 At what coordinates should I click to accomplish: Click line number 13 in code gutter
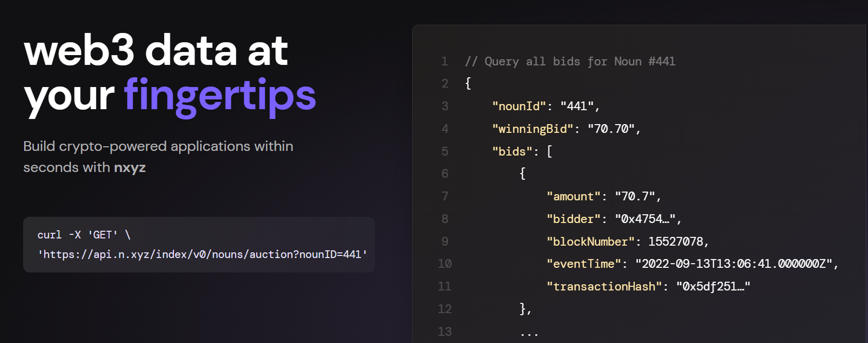(x=445, y=332)
